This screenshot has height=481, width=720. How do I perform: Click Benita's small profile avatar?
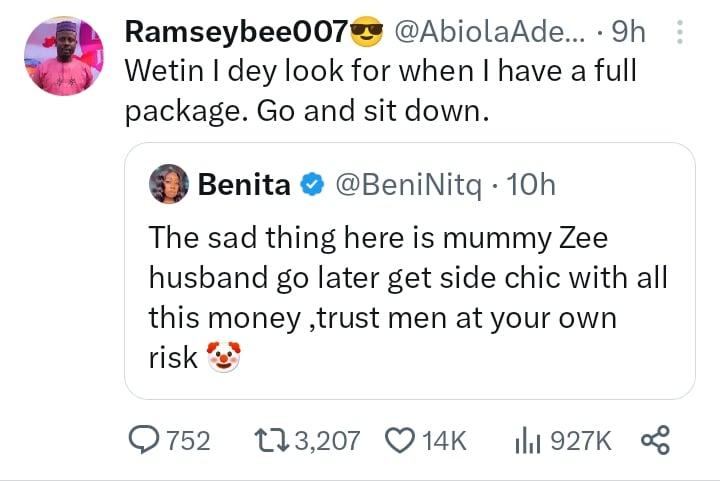coord(168,184)
